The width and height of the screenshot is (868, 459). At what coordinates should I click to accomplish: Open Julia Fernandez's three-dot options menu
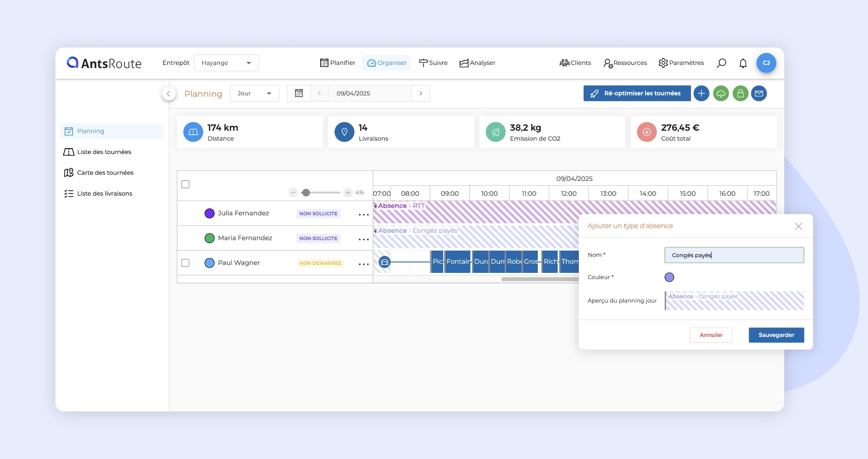[x=363, y=214]
